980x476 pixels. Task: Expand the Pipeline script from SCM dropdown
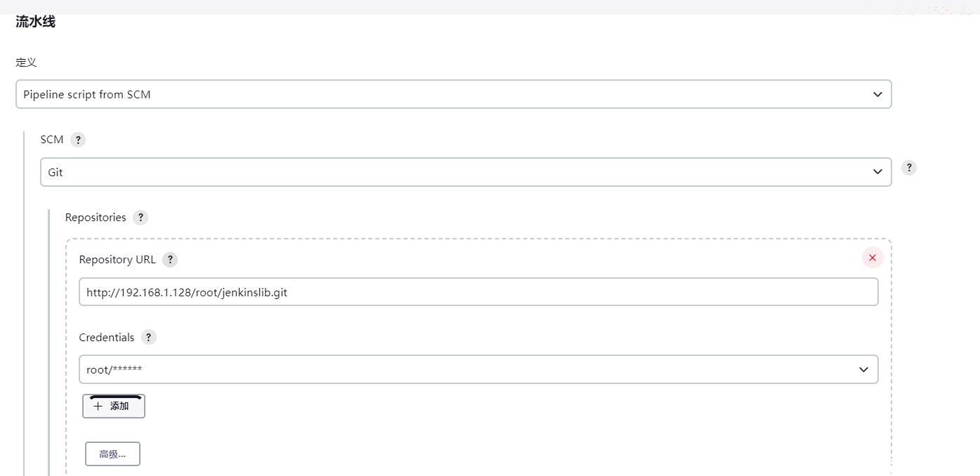[x=454, y=94]
